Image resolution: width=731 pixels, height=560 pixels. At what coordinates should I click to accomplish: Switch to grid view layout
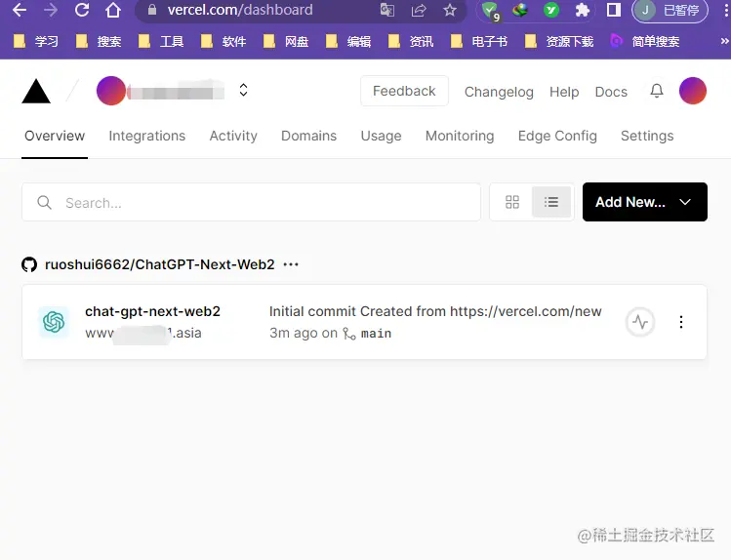point(512,202)
